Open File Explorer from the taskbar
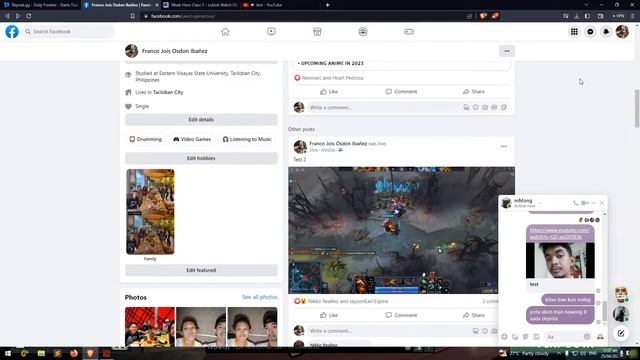This screenshot has width=640, height=360. coord(41,353)
